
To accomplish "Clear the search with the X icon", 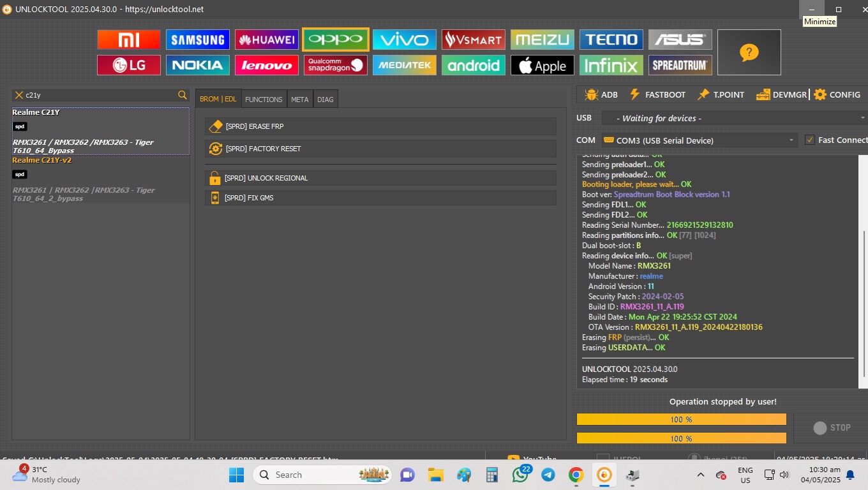I will [19, 95].
